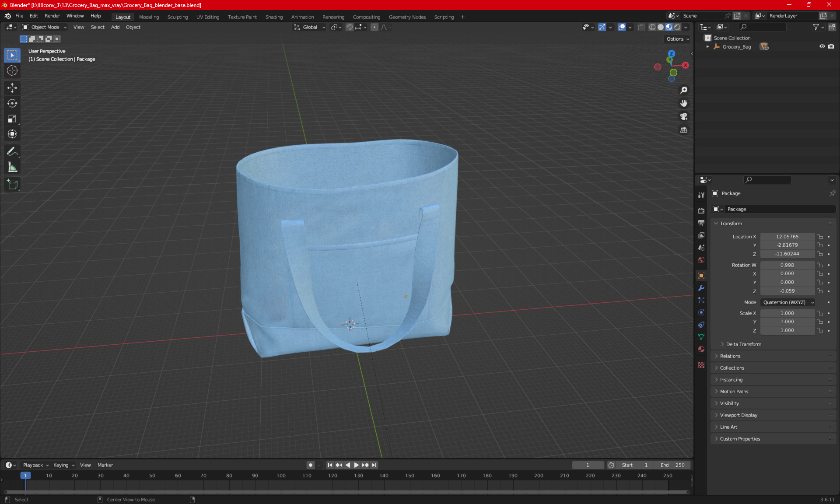The image size is (840, 504).
Task: Toggle snapping magnet icon
Action: tap(350, 27)
